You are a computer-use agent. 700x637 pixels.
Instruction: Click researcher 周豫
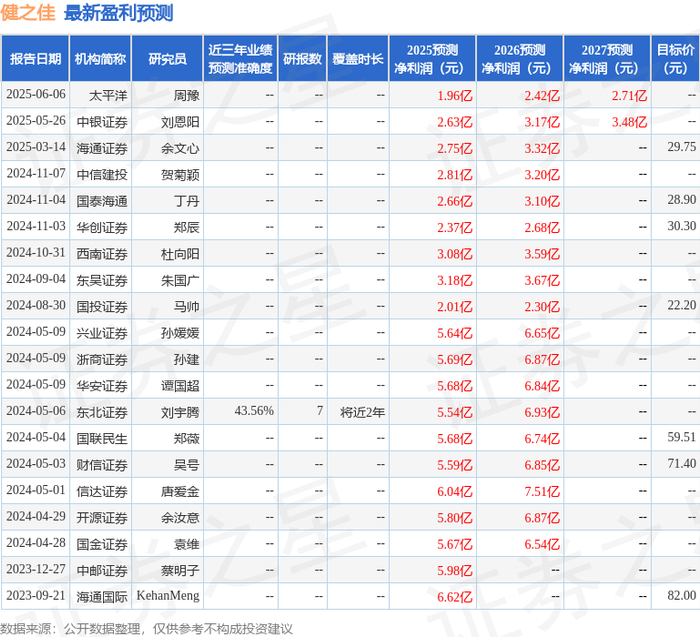(x=186, y=96)
